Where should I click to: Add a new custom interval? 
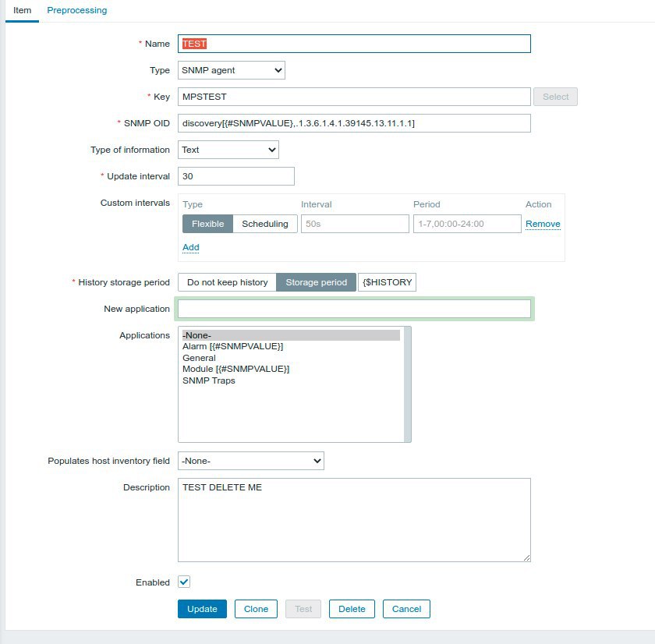pyautogui.click(x=190, y=247)
